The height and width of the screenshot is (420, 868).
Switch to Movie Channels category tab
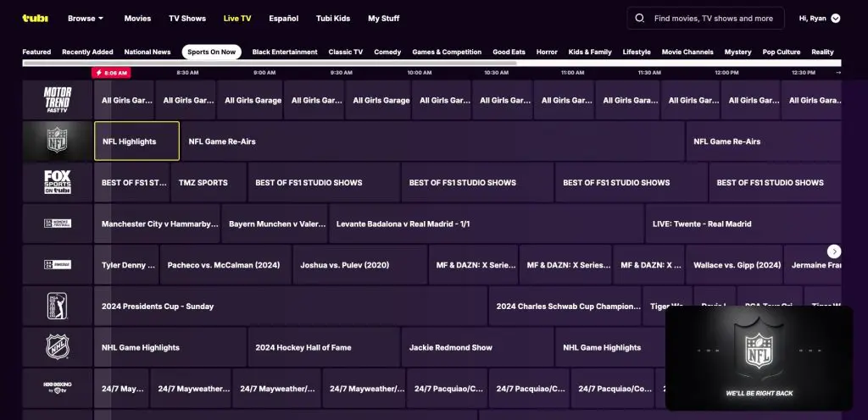pos(687,52)
